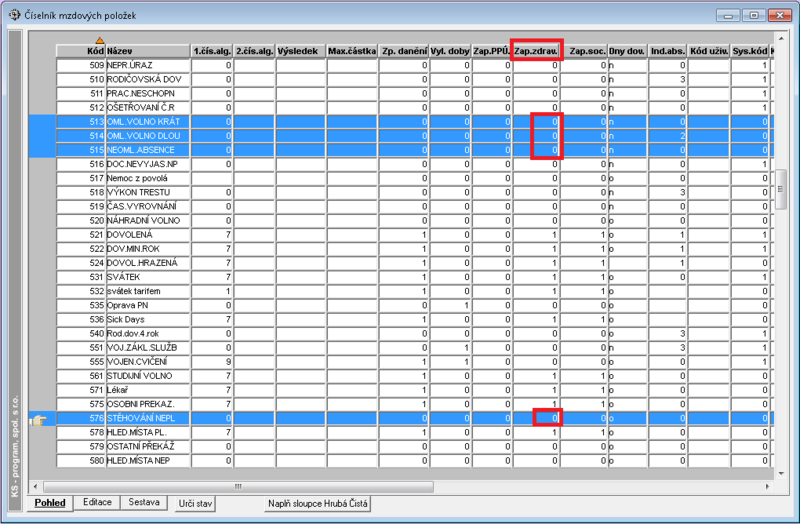Click the horizontal scrollbar thumb
The width and height of the screenshot is (800, 524).
tap(238, 486)
